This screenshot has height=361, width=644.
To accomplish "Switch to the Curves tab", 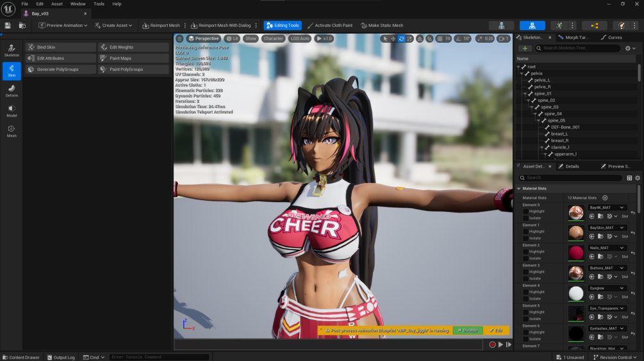I will [611, 37].
